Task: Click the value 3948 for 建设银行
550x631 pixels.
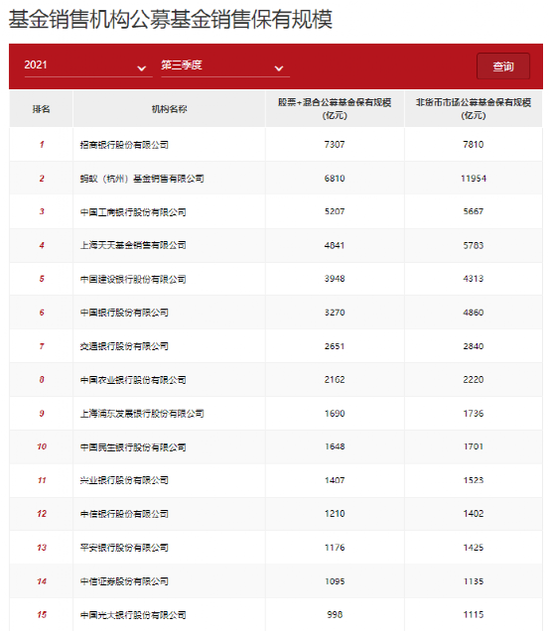Action: tap(334, 278)
